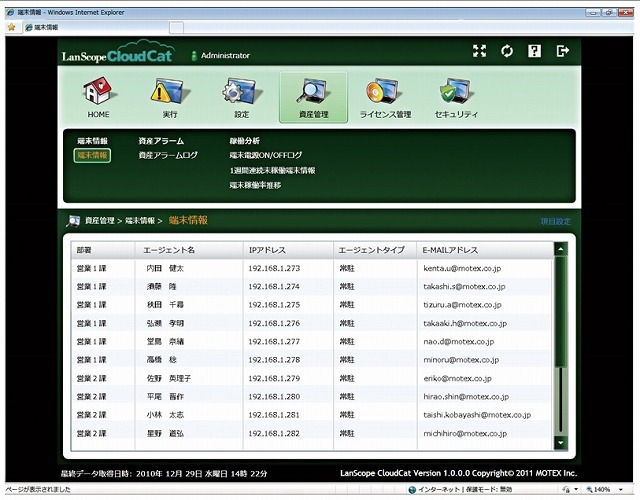Select IP address 192.168.1.279
Viewport: 640px width, 500px height.
(x=274, y=378)
